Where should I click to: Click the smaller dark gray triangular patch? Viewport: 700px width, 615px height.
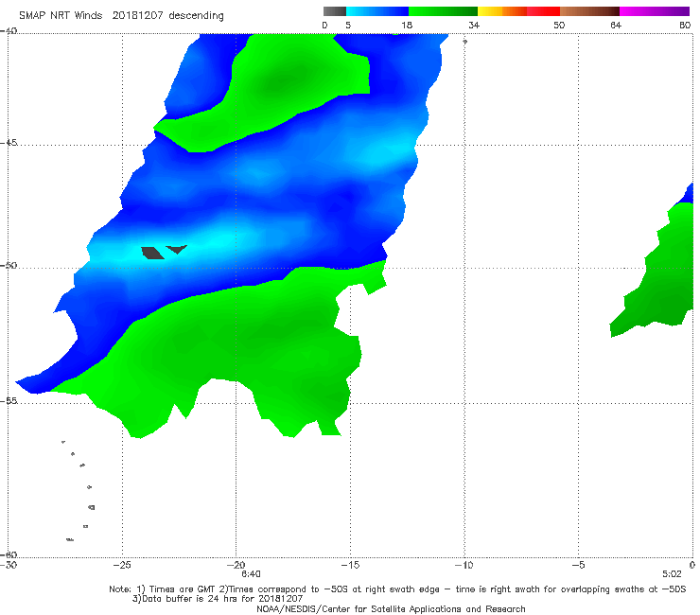[177, 249]
